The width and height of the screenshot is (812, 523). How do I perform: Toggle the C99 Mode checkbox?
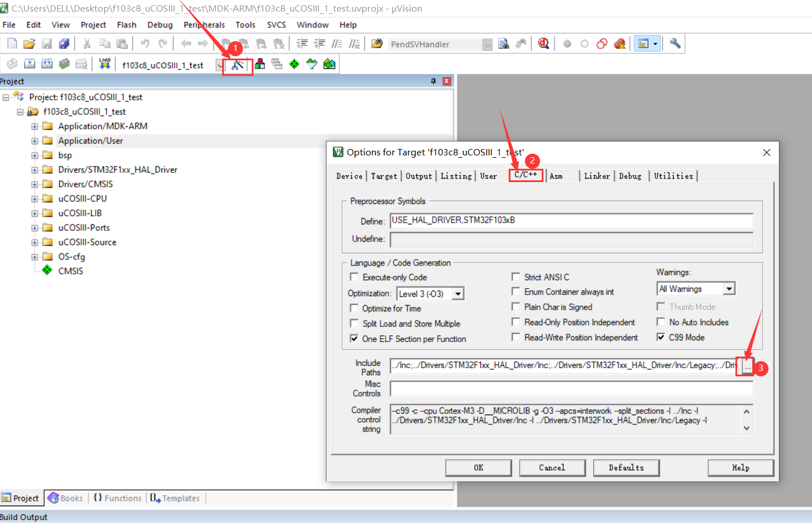[661, 337]
